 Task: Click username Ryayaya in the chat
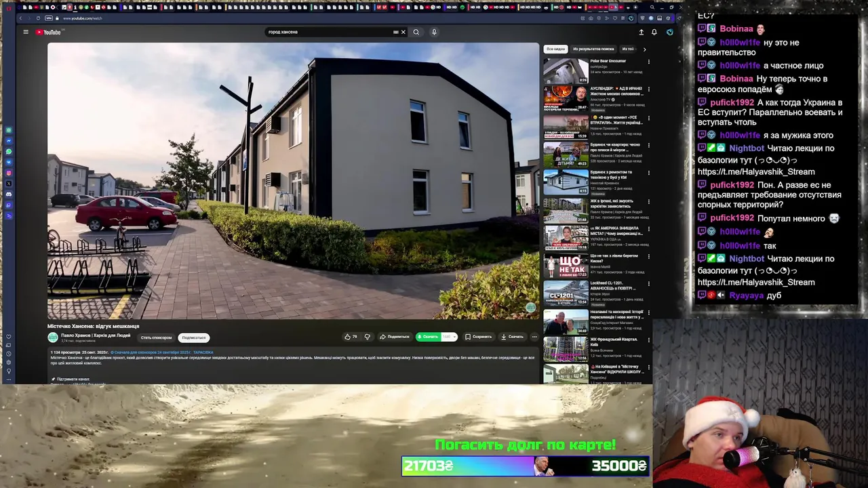[746, 296]
